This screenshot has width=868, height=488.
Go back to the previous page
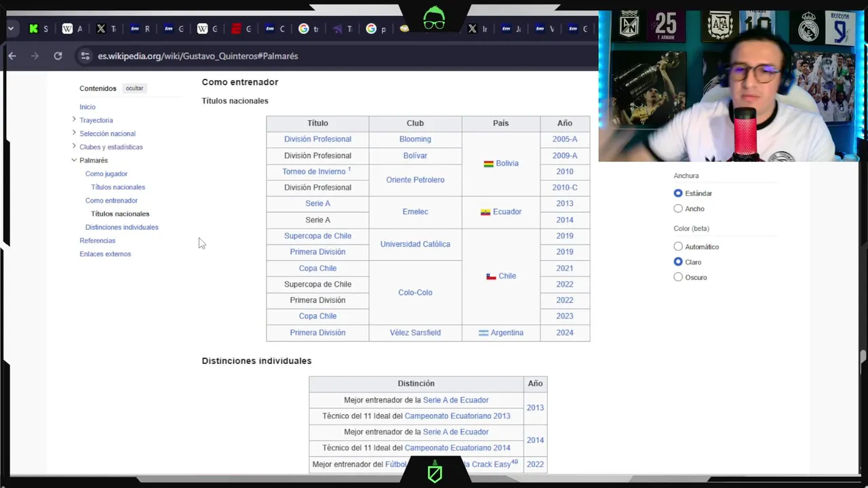click(x=12, y=56)
